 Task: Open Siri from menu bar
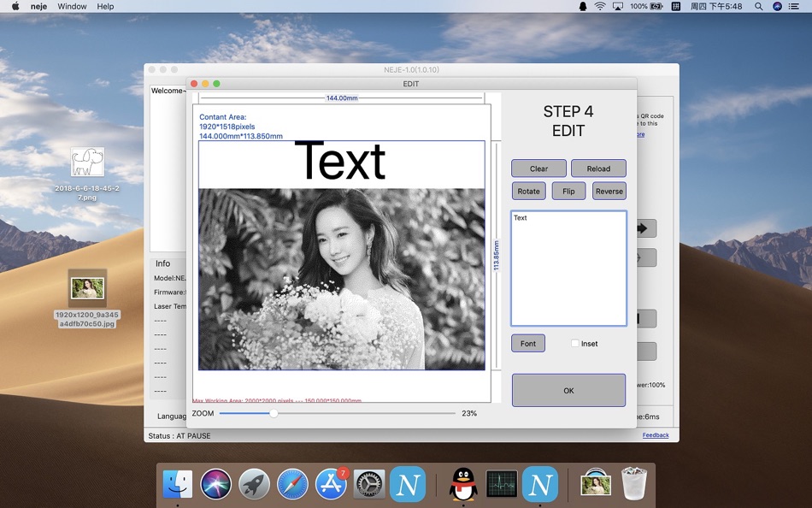777,6
